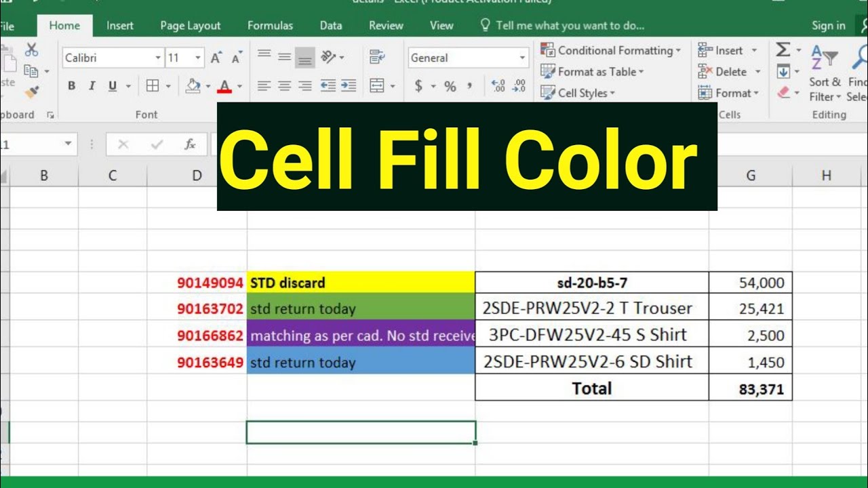This screenshot has width=868, height=488.
Task: Click the Comma Style icon
Action: [469, 86]
